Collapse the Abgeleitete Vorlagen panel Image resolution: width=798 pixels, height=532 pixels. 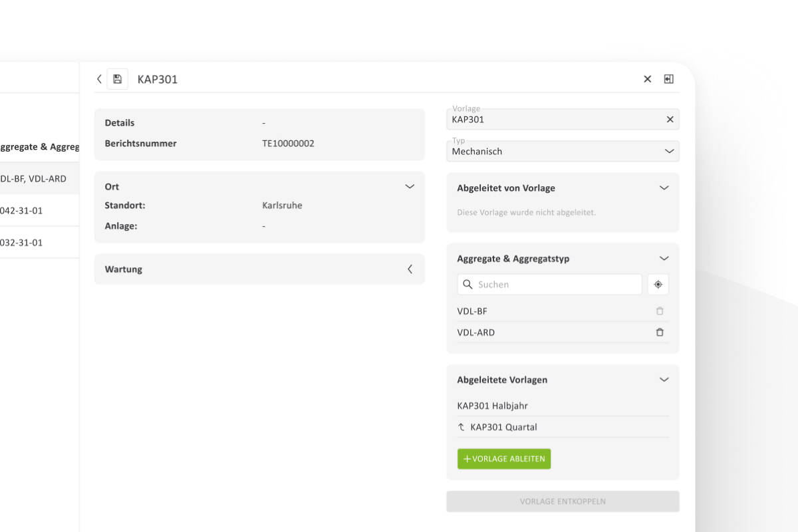tap(664, 380)
